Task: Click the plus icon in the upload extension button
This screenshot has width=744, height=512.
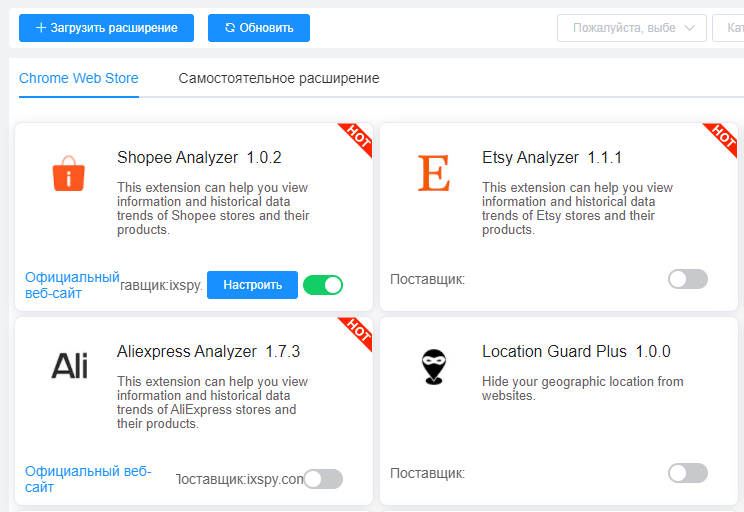Action: pos(41,28)
